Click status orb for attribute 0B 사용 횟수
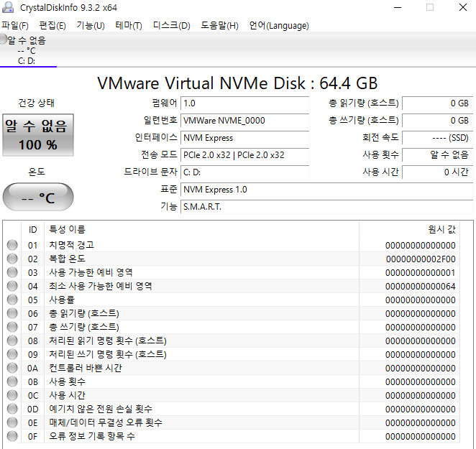476x449 pixels. coord(12,381)
